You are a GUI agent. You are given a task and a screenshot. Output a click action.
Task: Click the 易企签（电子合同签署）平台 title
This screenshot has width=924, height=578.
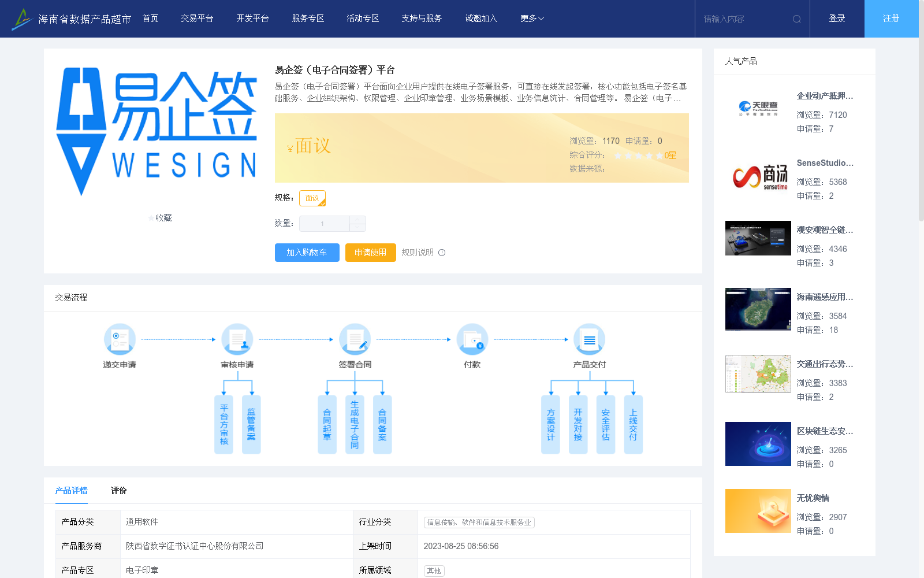click(x=335, y=70)
